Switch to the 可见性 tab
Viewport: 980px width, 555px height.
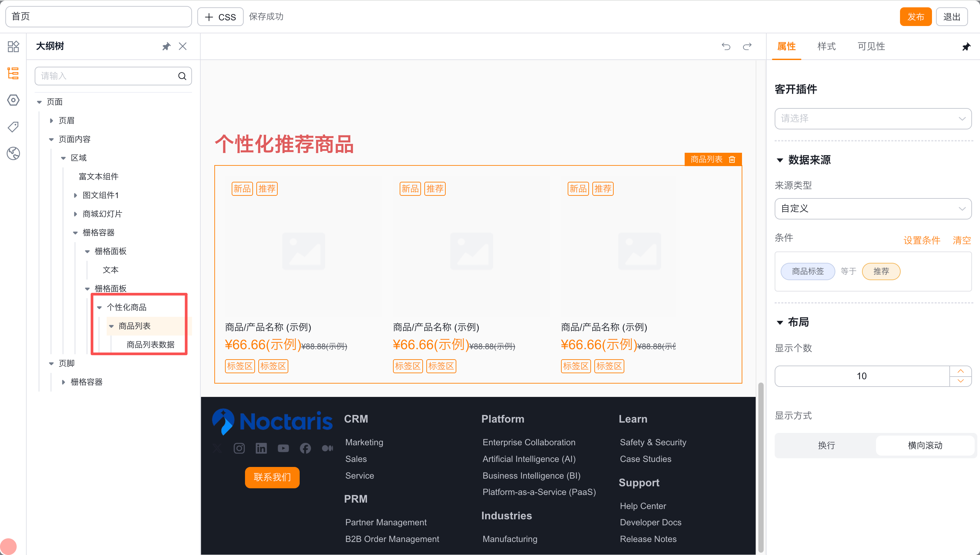pyautogui.click(x=871, y=46)
